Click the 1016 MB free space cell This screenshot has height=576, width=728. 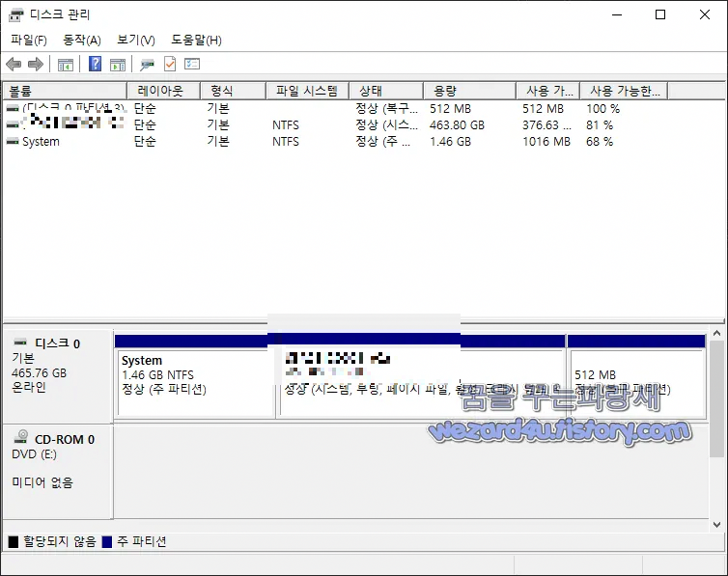[x=546, y=142]
